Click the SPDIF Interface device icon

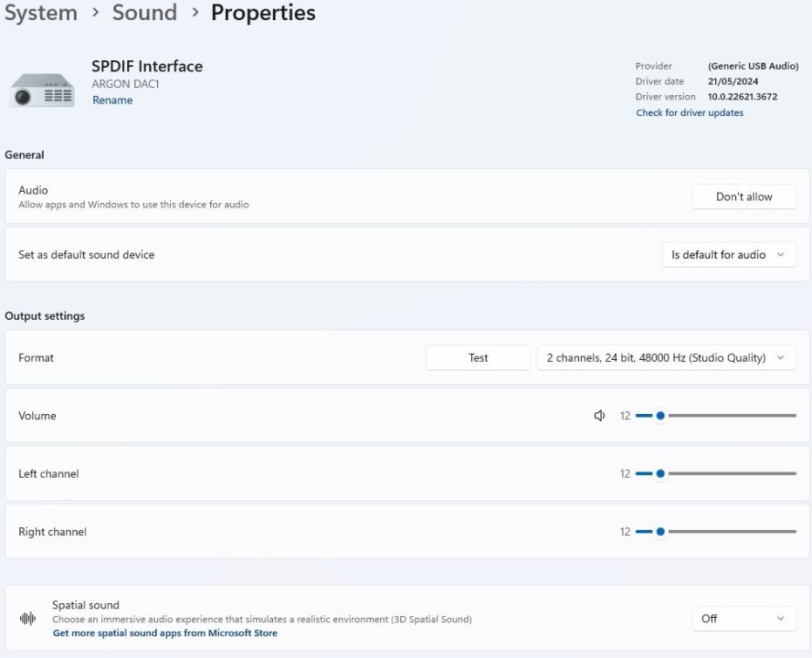pyautogui.click(x=42, y=90)
